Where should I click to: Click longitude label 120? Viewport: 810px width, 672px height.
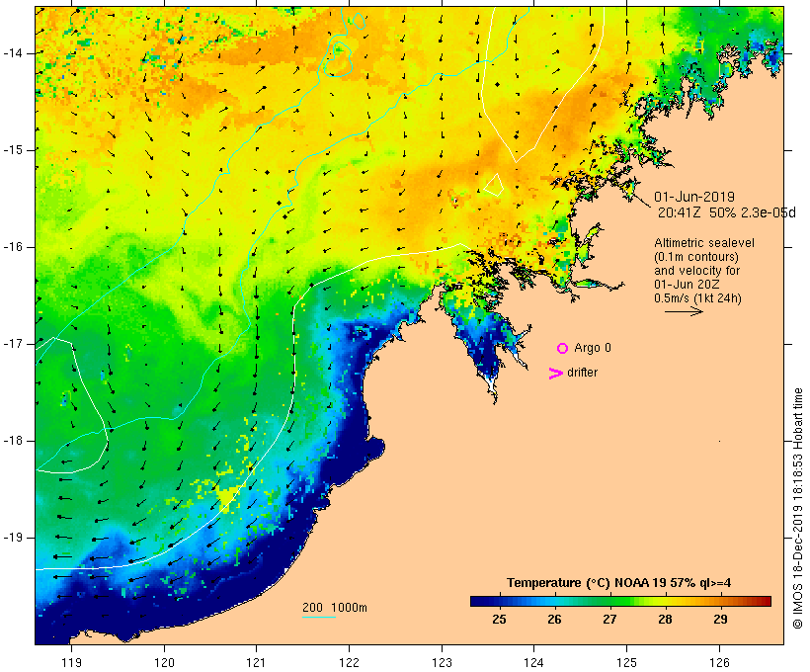click(x=164, y=663)
